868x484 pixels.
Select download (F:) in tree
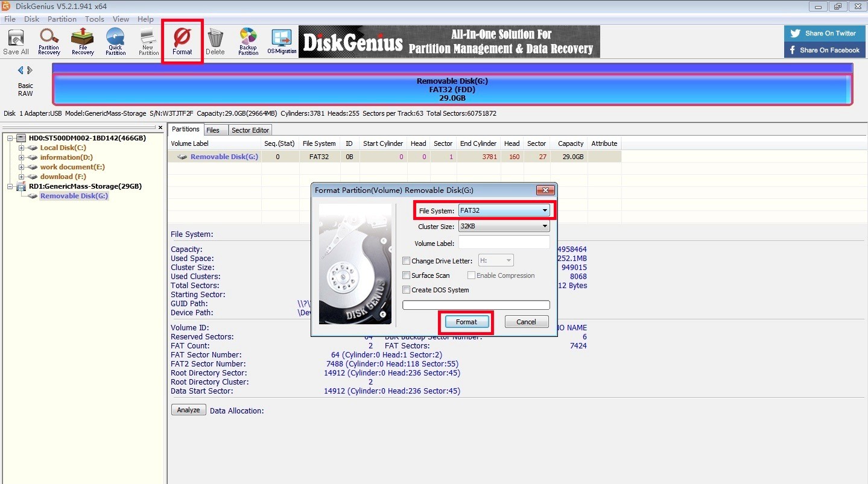(x=63, y=177)
